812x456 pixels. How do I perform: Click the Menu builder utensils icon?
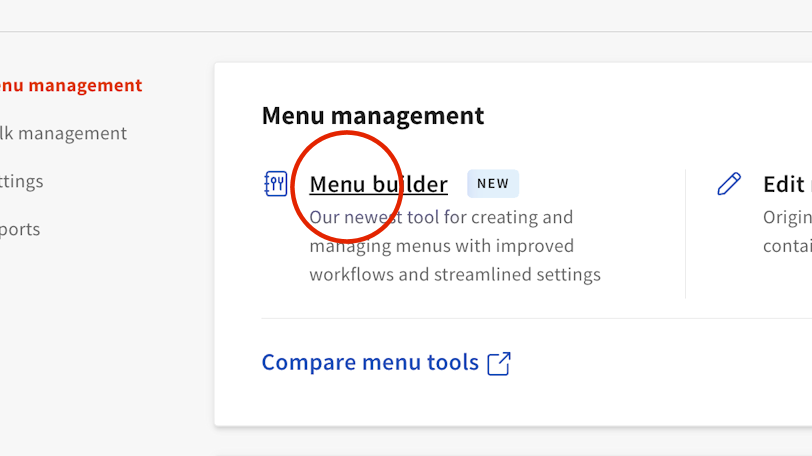(275, 184)
